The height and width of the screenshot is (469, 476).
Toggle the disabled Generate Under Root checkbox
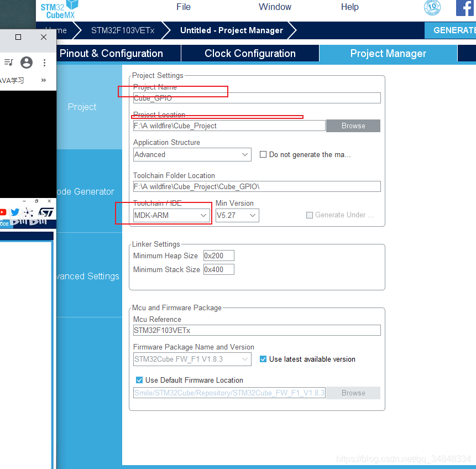pos(310,215)
